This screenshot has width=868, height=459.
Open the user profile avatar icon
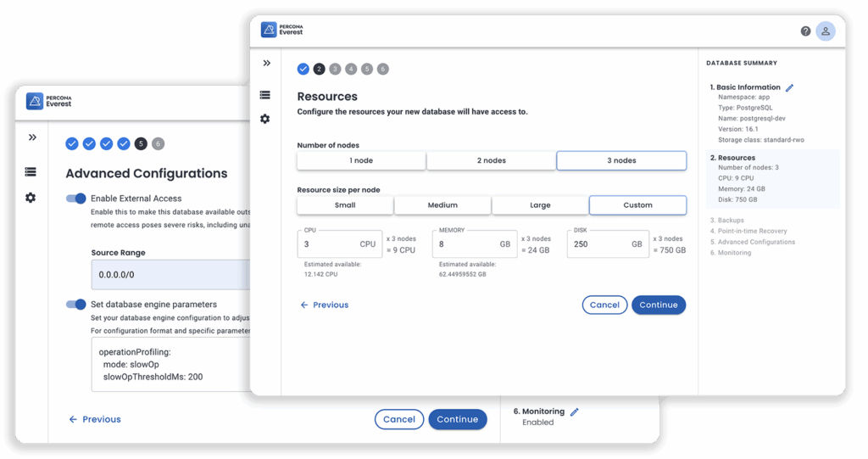tap(825, 31)
